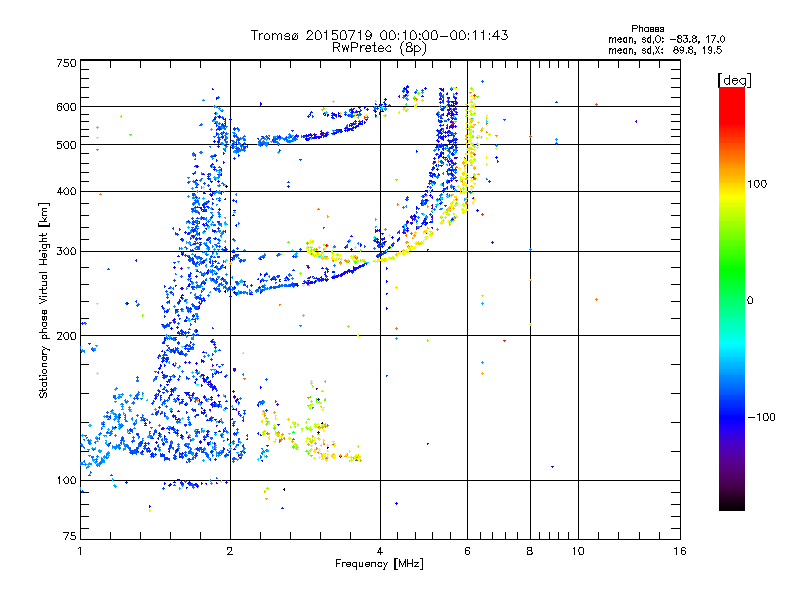Click the x-axis tick label '4'
This screenshot has height=600, width=800.
click(x=380, y=551)
